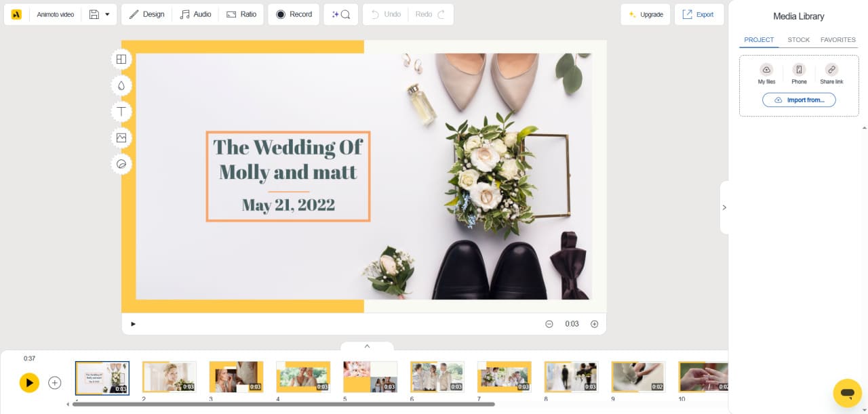Select scene 5 thumbnail in the timeline
Image resolution: width=868 pixels, height=414 pixels.
pyautogui.click(x=370, y=377)
